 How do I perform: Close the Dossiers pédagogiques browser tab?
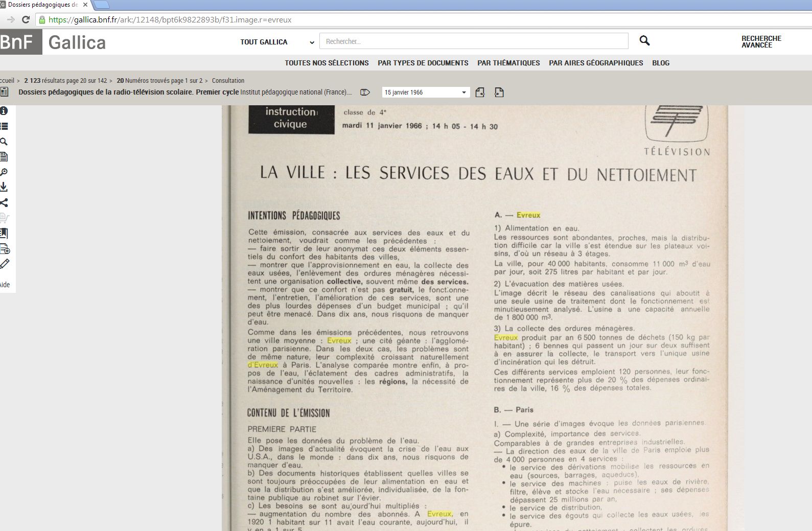tap(85, 5)
